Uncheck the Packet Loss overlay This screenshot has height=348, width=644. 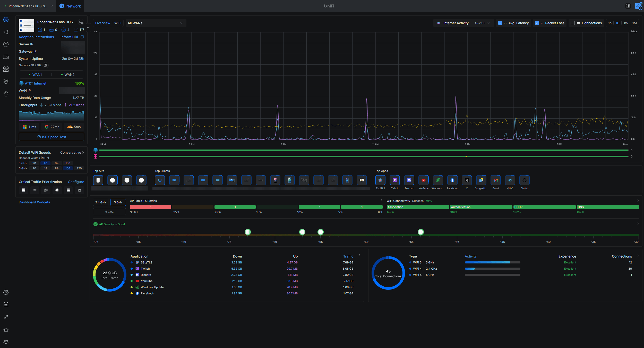click(x=537, y=23)
